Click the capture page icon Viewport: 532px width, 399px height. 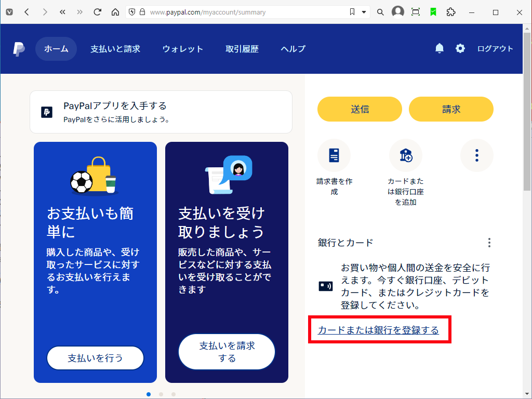(416, 12)
